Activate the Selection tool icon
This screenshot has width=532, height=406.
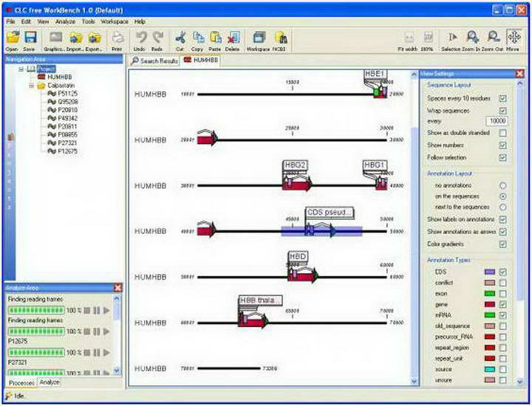453,38
